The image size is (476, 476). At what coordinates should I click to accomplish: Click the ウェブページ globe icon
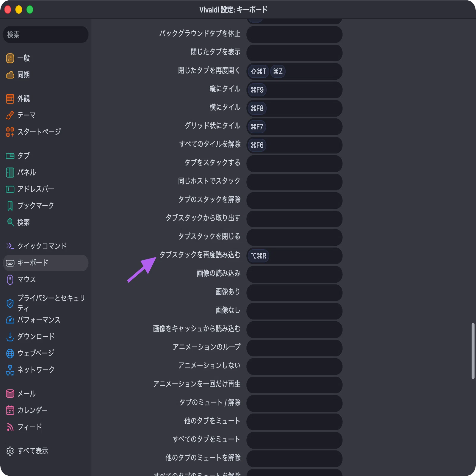pyautogui.click(x=10, y=353)
